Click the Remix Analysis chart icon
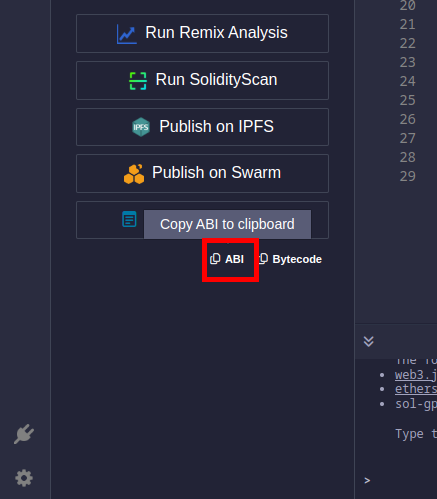 (x=127, y=34)
